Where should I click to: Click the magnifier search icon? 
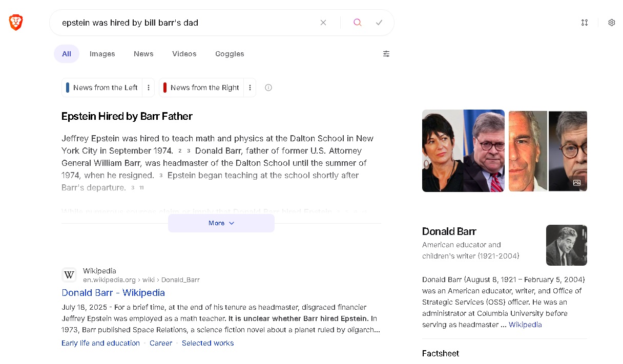(x=358, y=23)
